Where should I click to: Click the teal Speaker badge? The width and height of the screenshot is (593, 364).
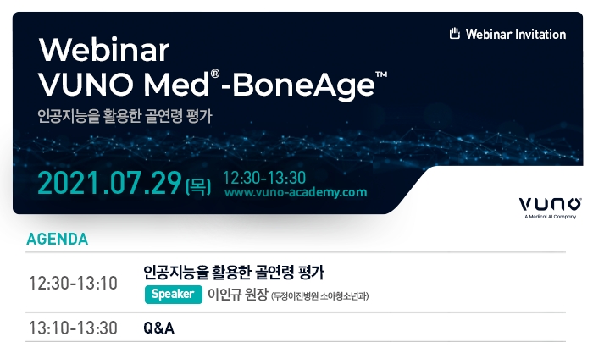click(173, 294)
